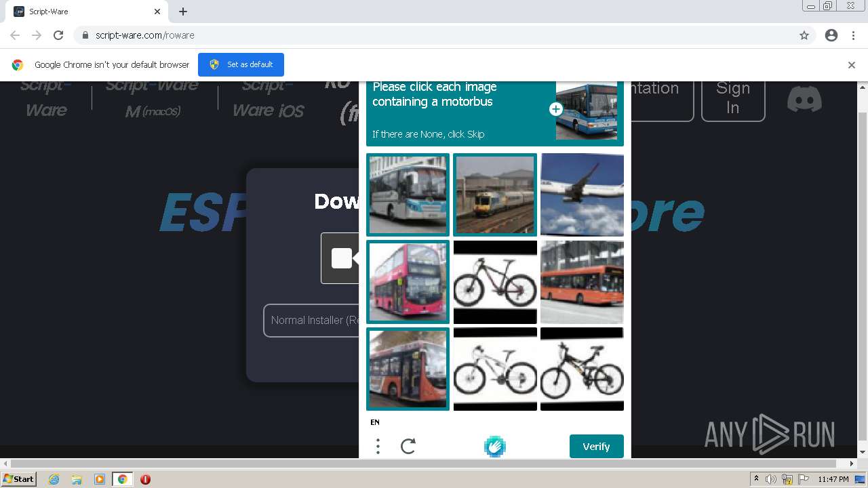Select the red double-decker bus image
Screen dimensions: 868x488
click(408, 281)
